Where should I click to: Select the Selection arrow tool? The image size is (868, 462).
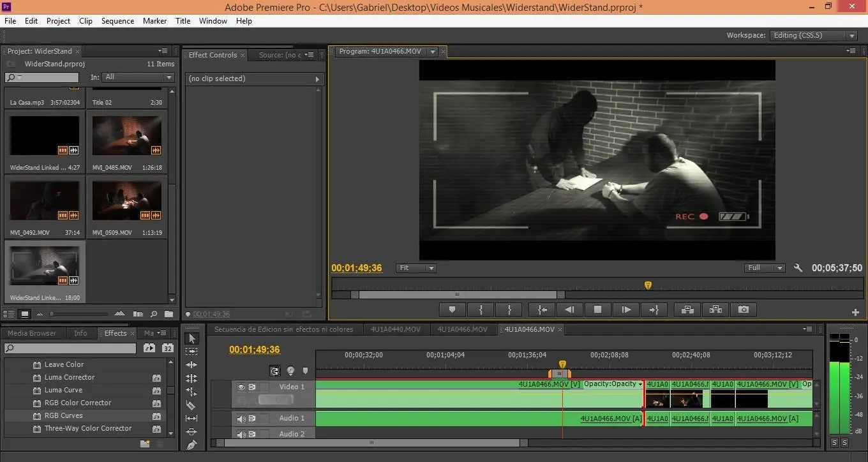(x=192, y=338)
